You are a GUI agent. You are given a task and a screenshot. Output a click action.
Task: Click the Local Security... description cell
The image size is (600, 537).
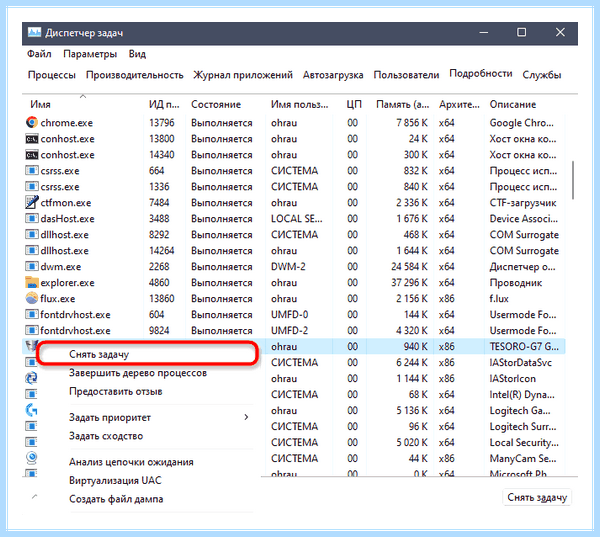[x=524, y=442]
